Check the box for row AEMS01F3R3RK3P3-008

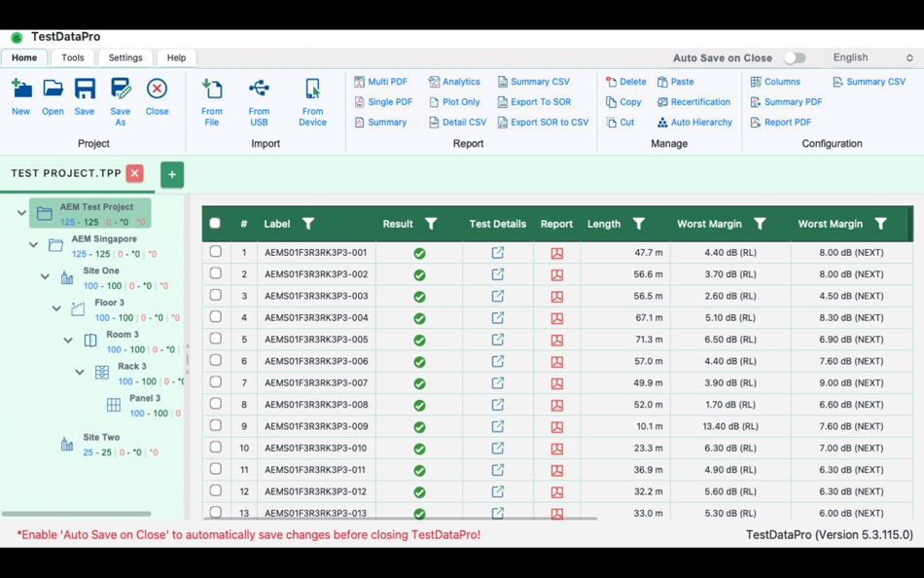point(216,404)
